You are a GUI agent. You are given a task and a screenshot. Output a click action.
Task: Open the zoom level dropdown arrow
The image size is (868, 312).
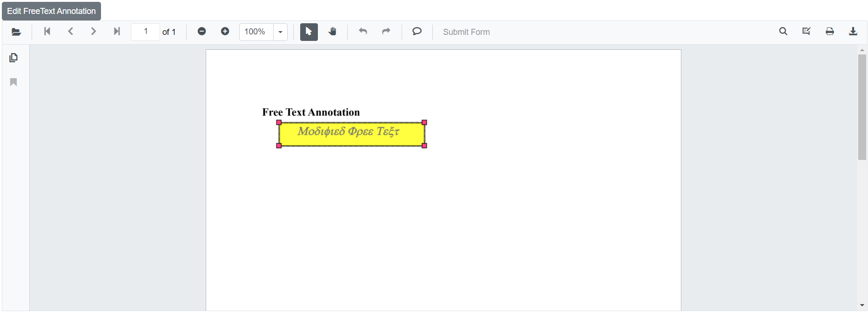281,32
